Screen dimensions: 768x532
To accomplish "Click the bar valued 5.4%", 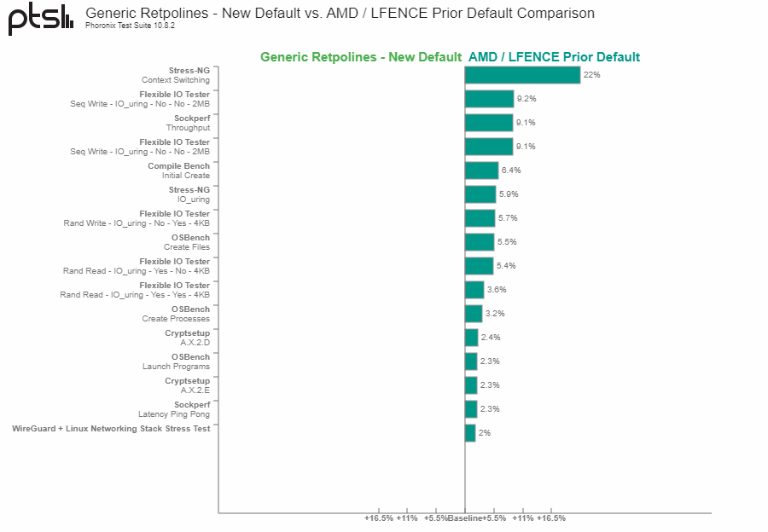I will click(479, 266).
